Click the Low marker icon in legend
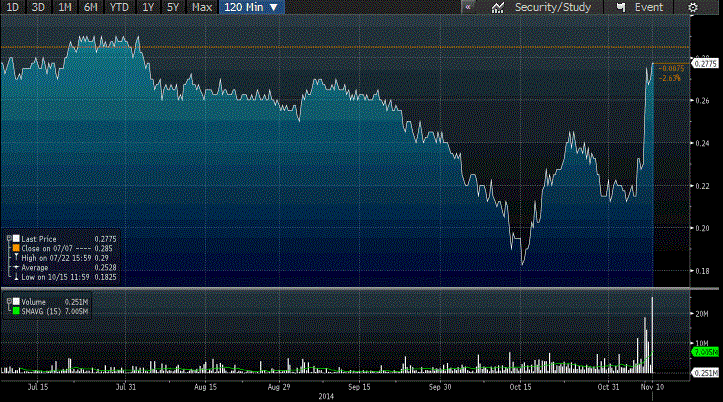This screenshot has height=402, width=723. [14, 275]
